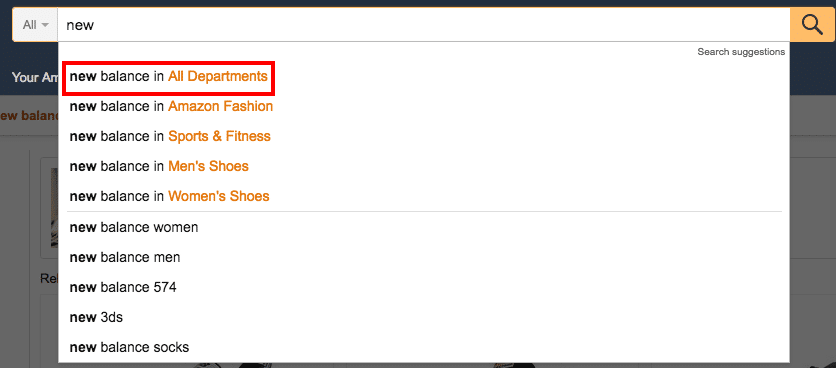
Task: Choose the new balance 574 suggestion
Action: tap(424, 287)
